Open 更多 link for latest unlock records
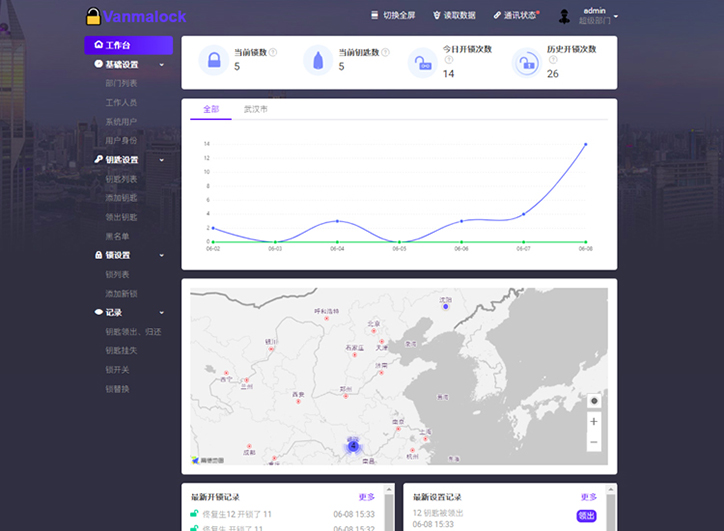The image size is (724, 531). (367, 497)
